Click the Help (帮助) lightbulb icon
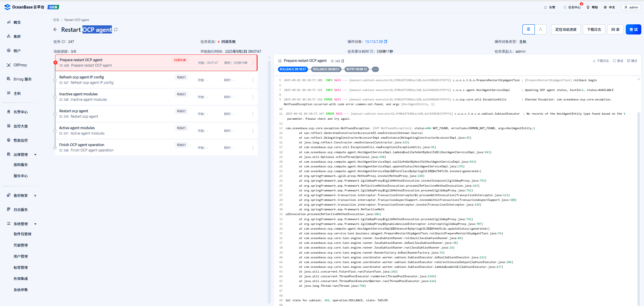 pyautogui.click(x=588, y=7)
